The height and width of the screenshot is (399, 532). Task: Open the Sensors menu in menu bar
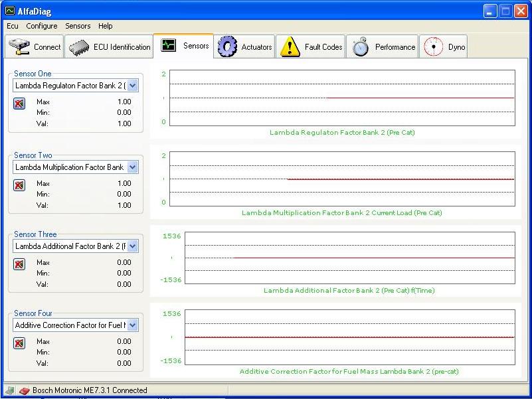pos(78,26)
